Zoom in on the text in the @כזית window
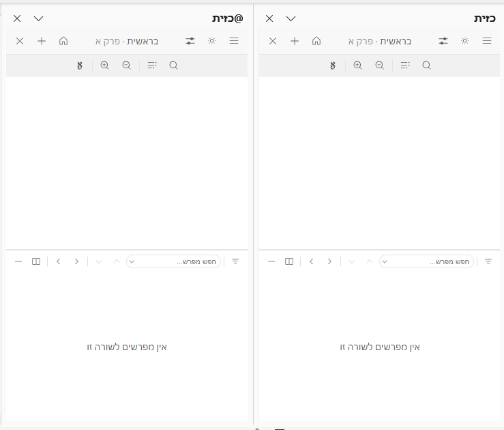The width and height of the screenshot is (504, 430). pyautogui.click(x=104, y=66)
